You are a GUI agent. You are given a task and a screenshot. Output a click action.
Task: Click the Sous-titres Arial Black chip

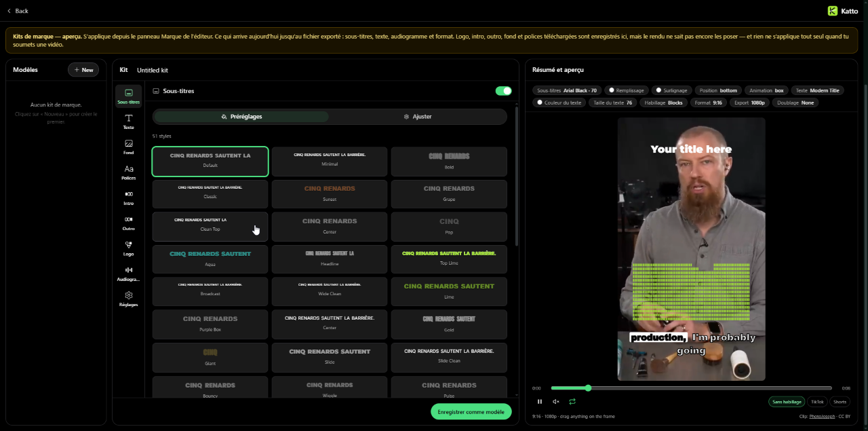567,90
